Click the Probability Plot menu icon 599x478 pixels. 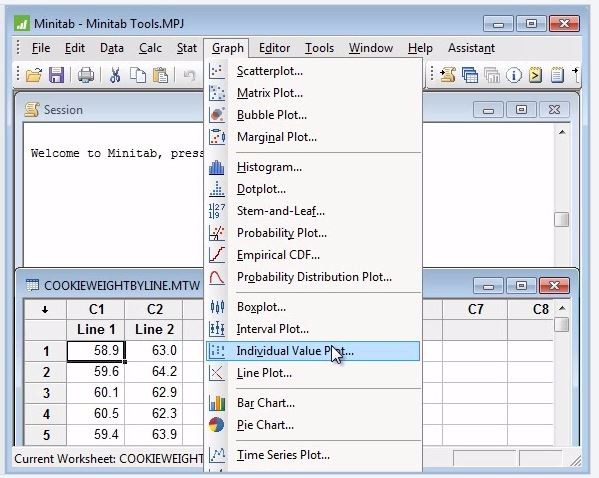click(x=217, y=233)
